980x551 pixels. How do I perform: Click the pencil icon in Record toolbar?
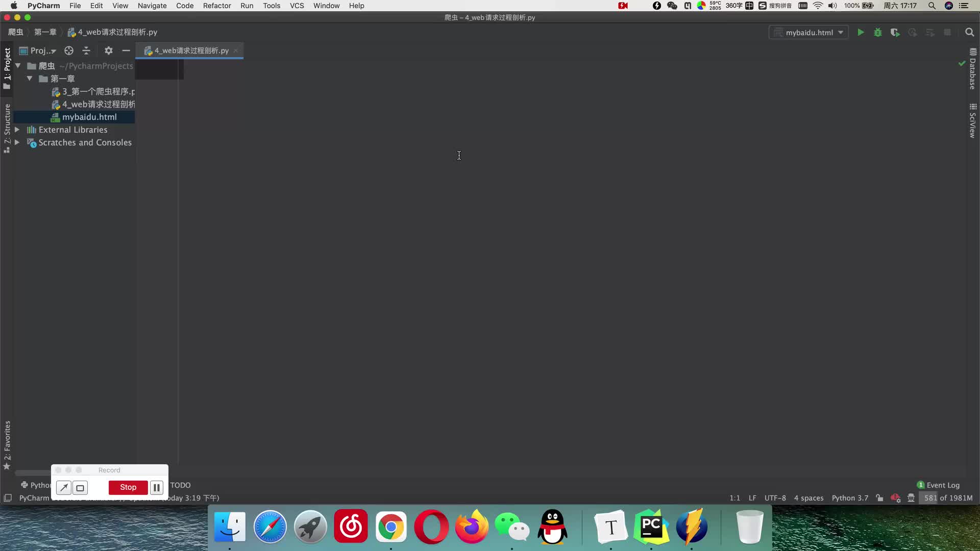63,487
